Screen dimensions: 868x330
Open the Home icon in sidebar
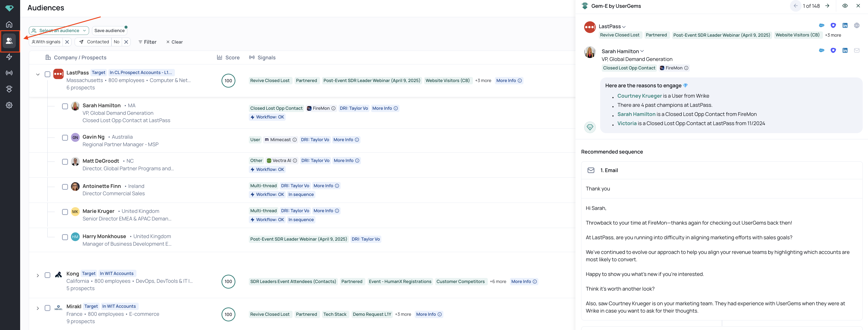click(9, 24)
